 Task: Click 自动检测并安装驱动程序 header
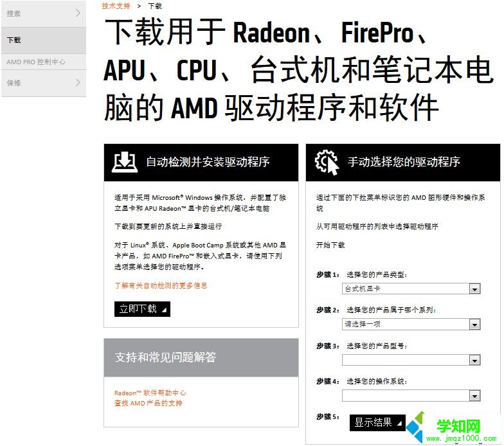click(x=208, y=162)
